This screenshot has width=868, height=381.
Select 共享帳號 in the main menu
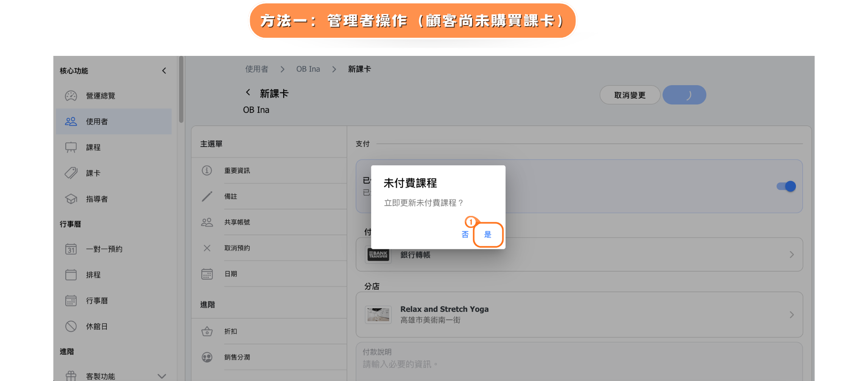(x=237, y=222)
